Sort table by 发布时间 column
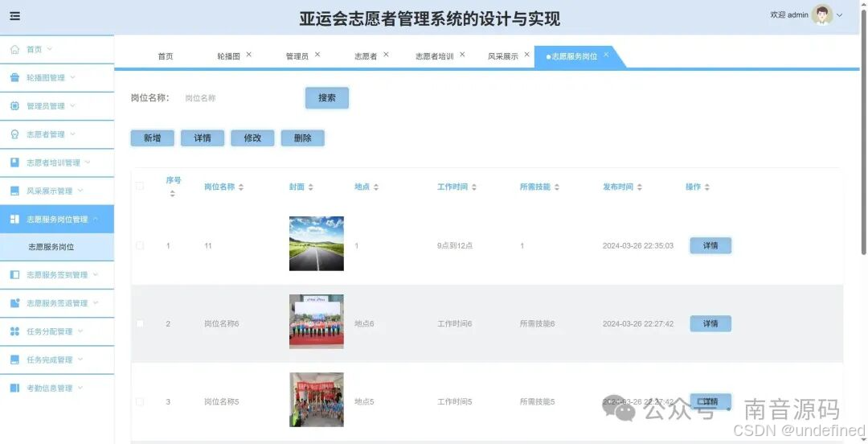This screenshot has width=868, height=444. click(640, 187)
